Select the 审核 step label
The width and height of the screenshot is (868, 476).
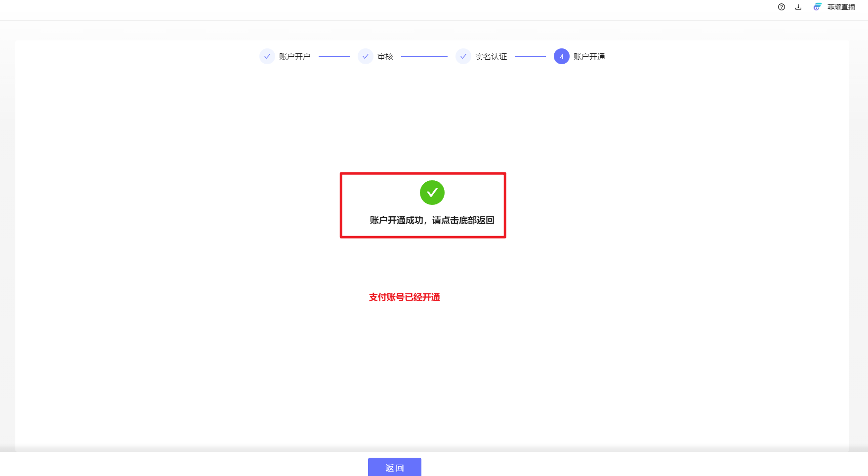(x=385, y=57)
